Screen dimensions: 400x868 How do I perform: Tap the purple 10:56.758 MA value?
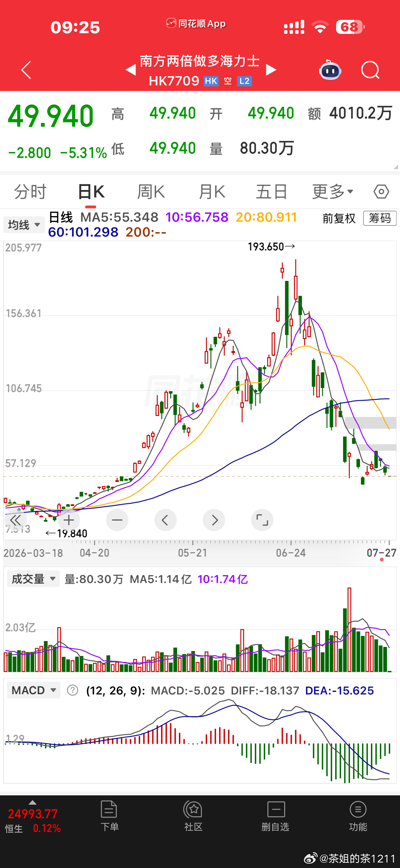pyautogui.click(x=197, y=217)
